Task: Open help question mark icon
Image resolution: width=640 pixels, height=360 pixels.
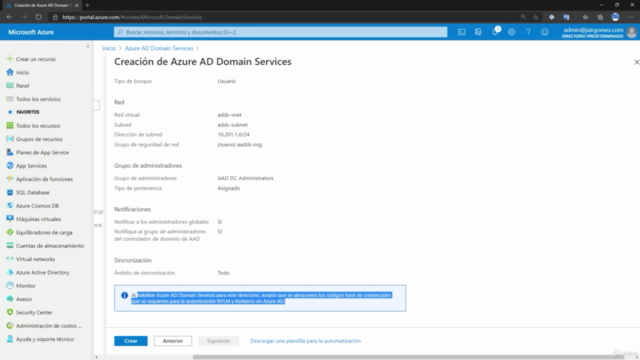Action: tap(528, 32)
